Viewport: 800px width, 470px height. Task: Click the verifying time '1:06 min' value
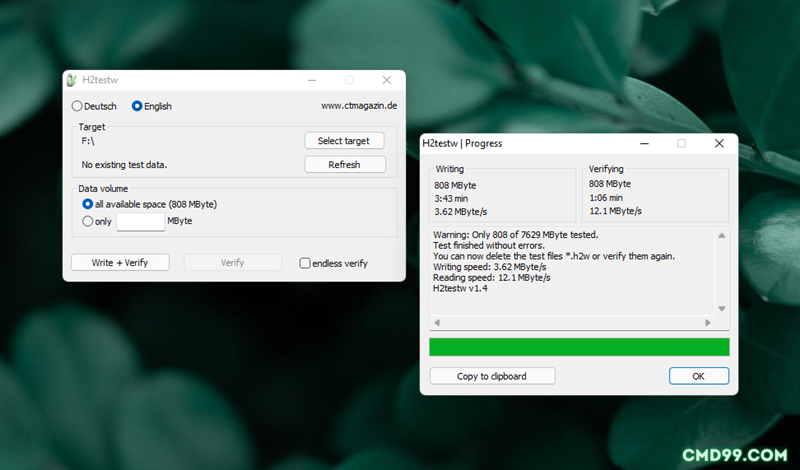point(606,197)
